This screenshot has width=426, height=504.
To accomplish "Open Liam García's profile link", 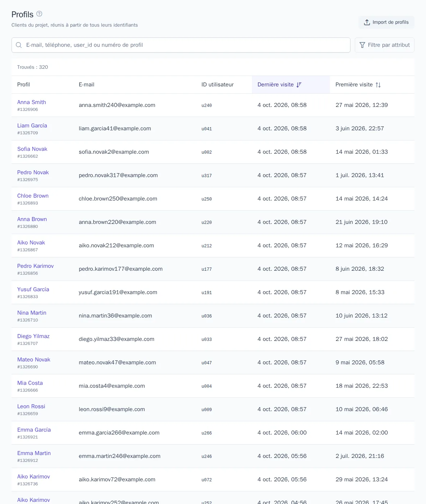I will [x=32, y=126].
